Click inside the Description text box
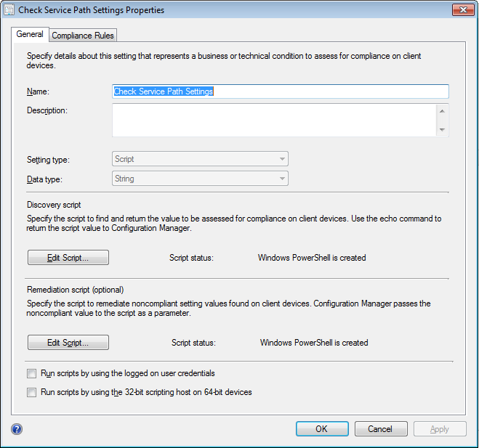Image resolution: width=479 pixels, height=448 pixels. [274, 120]
